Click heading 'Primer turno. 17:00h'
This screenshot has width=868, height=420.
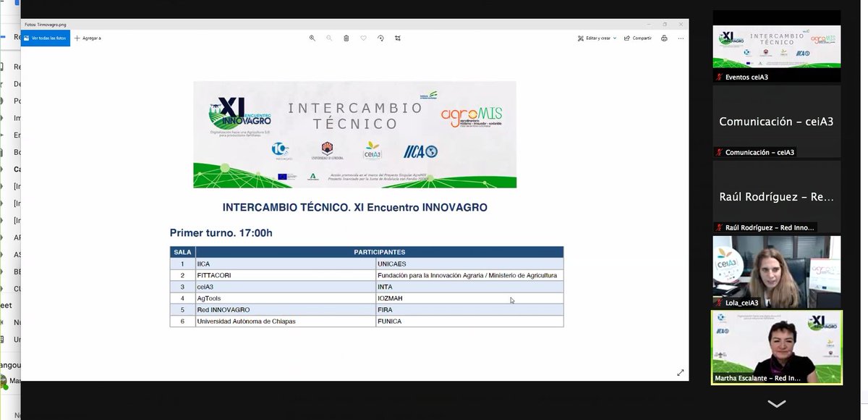[x=221, y=232]
